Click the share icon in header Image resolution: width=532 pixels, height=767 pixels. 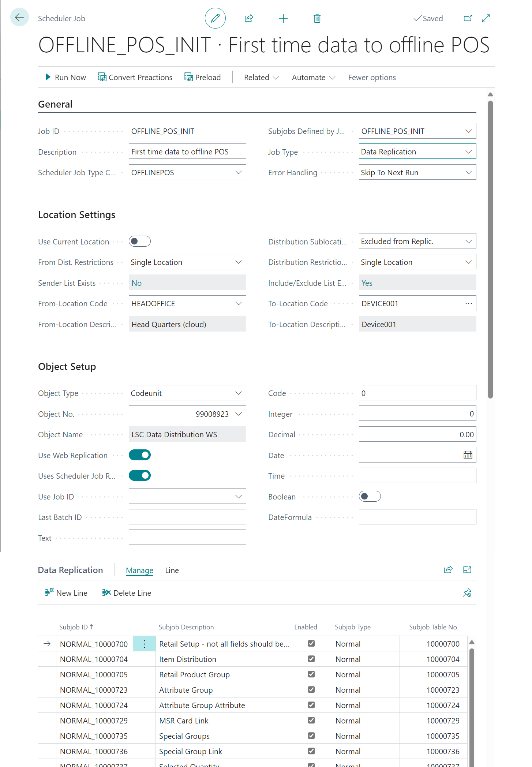coord(249,18)
